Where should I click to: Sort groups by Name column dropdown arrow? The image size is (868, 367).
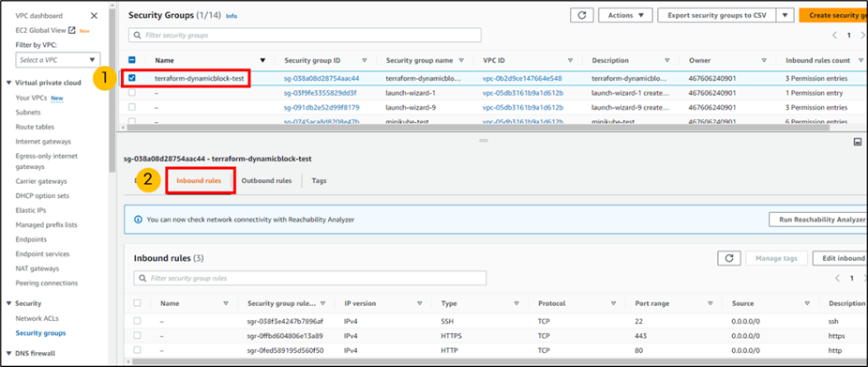263,60
